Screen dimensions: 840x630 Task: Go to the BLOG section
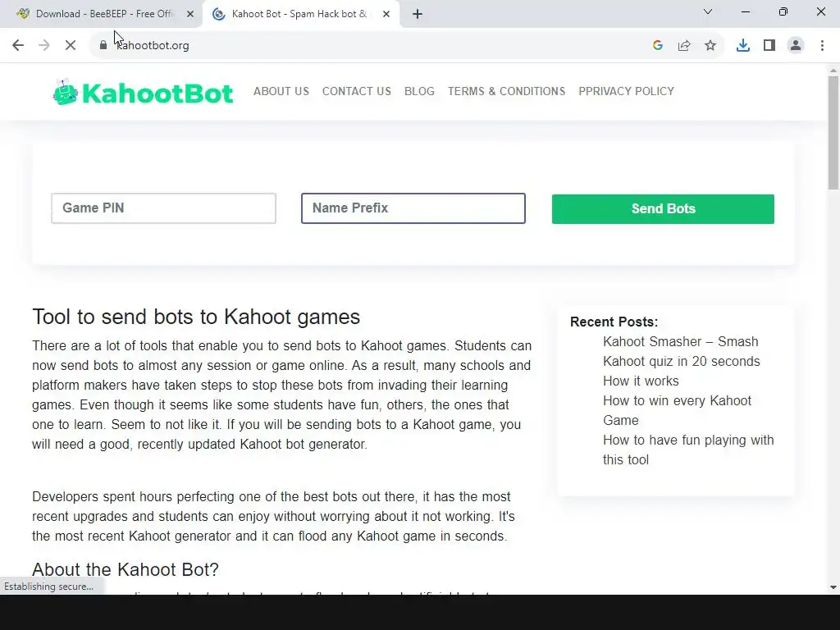pos(419,91)
